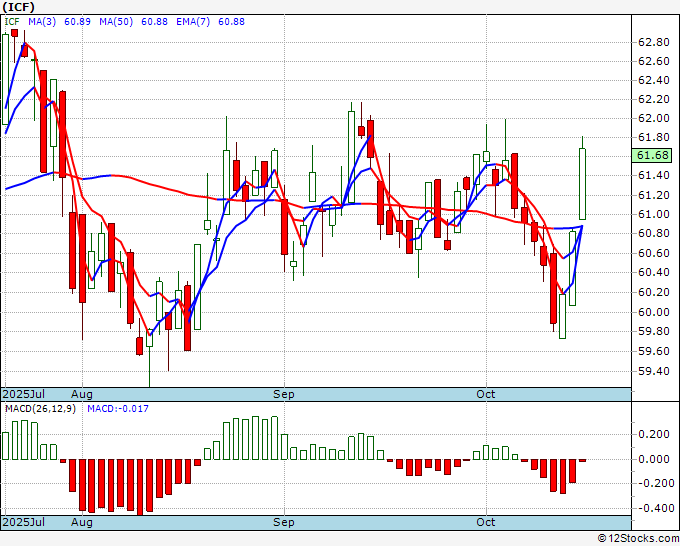Open the 12Stocks.com watermark link

coord(638,539)
